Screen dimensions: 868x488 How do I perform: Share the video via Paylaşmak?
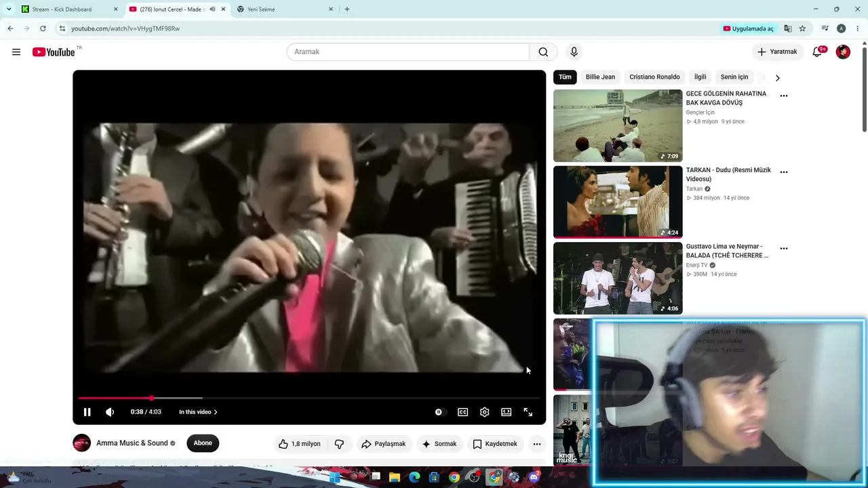384,444
